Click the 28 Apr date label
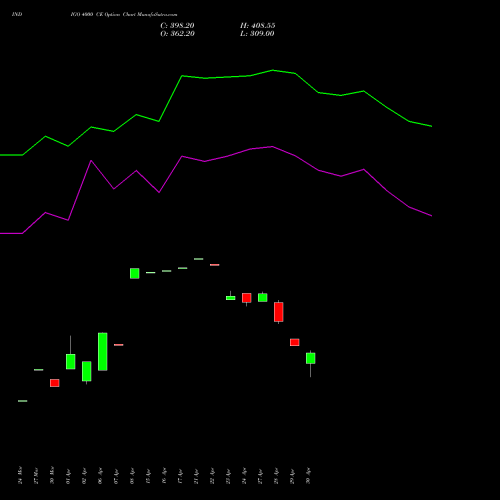Screen dimensions: 500x500 pos(276,476)
